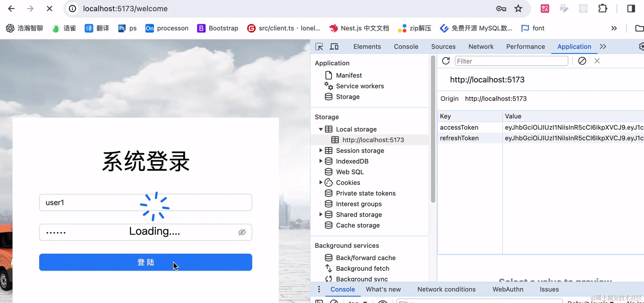Select http://localhost:5173 under Local storage
This screenshot has height=303, width=644.
(373, 140)
